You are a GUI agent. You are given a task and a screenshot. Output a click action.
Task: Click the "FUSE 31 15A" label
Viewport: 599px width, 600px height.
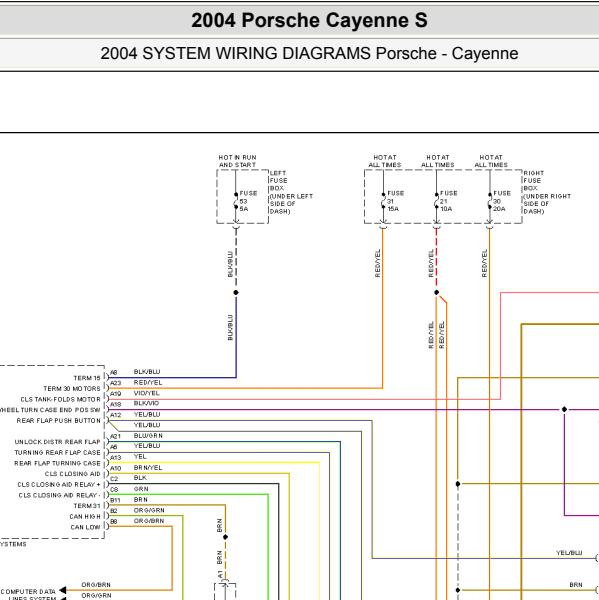395,201
